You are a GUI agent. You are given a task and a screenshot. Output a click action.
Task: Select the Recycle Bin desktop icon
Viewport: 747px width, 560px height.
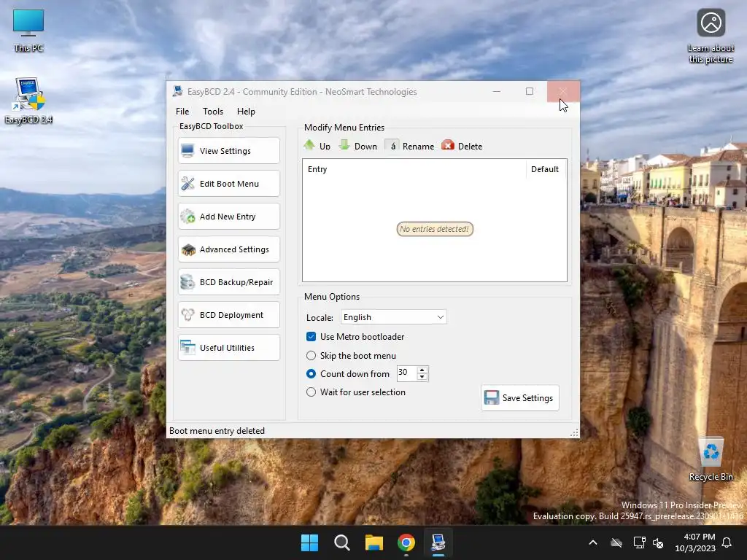pos(711,459)
